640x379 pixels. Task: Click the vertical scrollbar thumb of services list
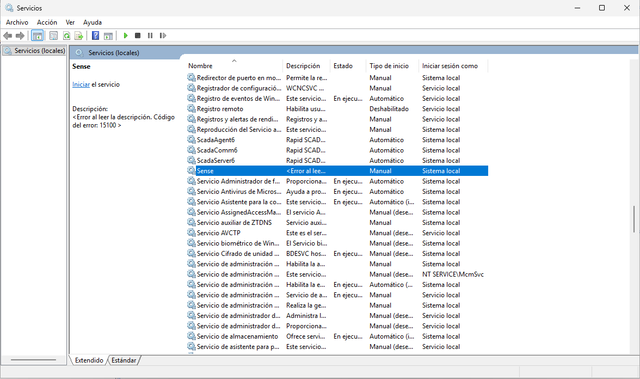pos(634,219)
